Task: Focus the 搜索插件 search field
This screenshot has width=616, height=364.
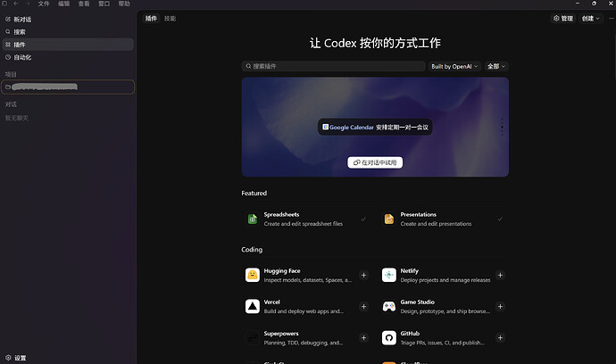Action: [333, 66]
